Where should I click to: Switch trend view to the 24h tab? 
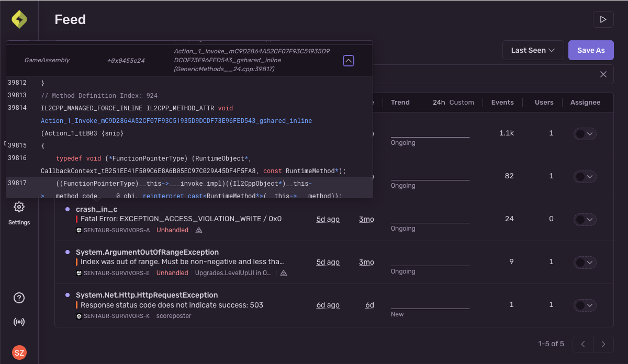(x=440, y=102)
